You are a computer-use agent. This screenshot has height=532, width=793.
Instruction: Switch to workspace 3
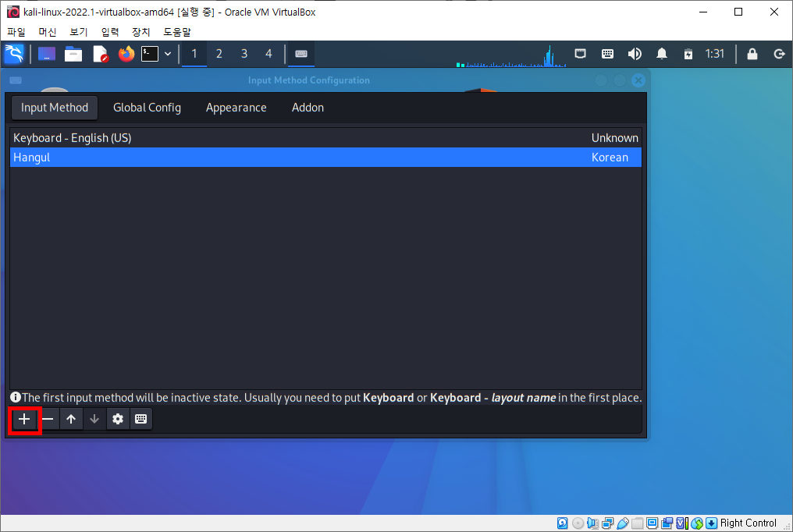[244, 54]
